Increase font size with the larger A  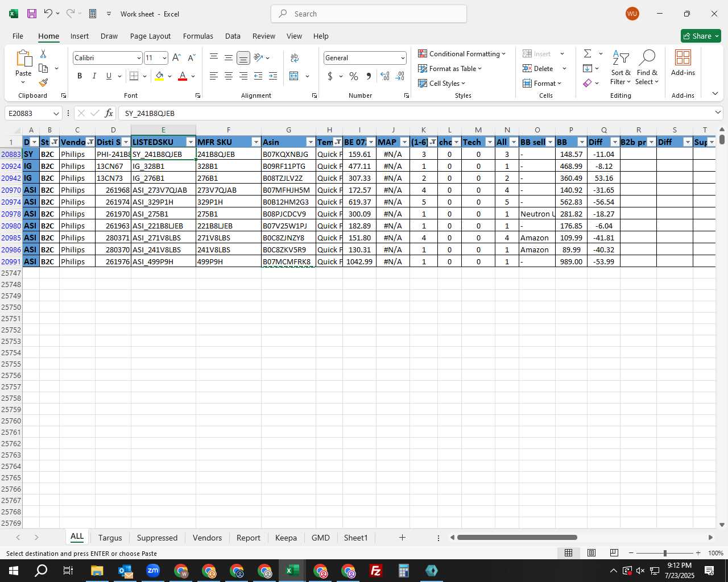click(x=176, y=58)
